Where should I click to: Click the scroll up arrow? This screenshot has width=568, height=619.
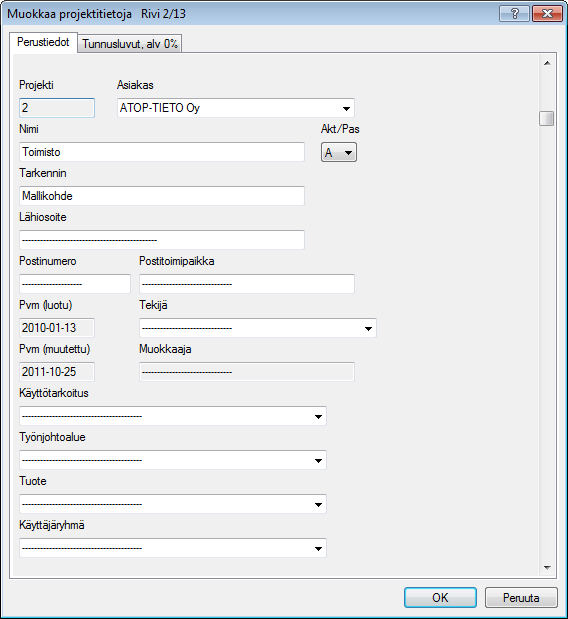click(x=547, y=63)
